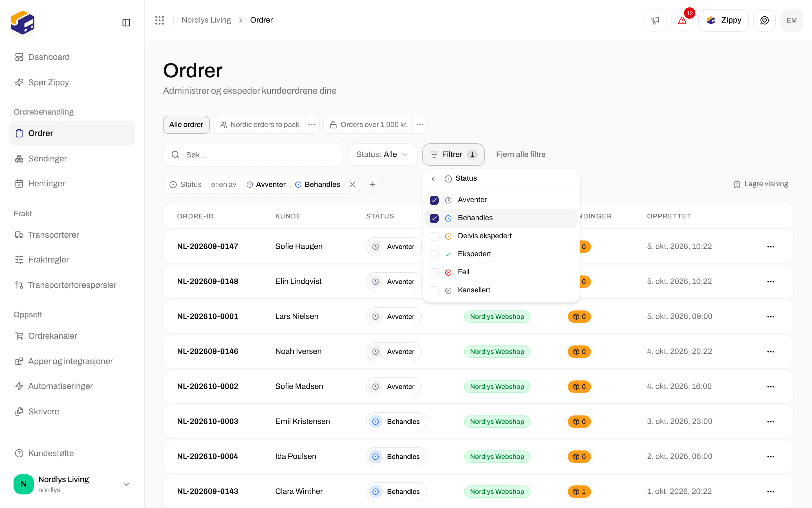Click shipments badge for Clara Winther order
The height and width of the screenshot is (508, 812).
point(579,492)
